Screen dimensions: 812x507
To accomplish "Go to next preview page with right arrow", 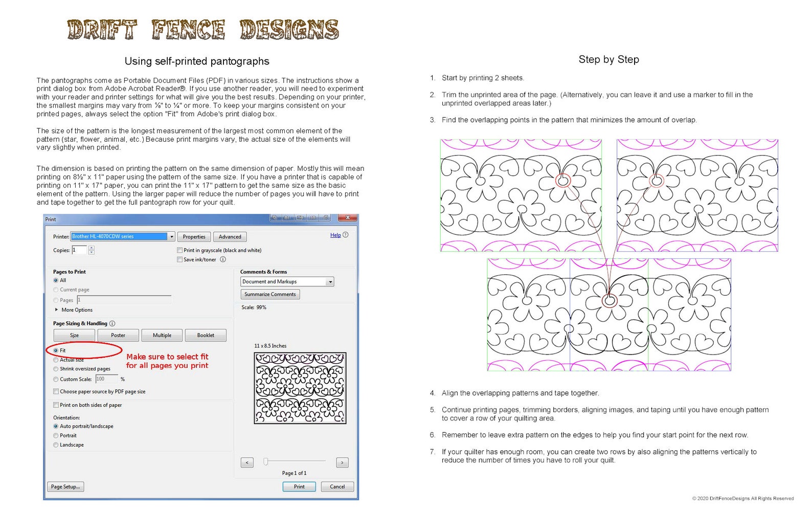I will (x=342, y=462).
